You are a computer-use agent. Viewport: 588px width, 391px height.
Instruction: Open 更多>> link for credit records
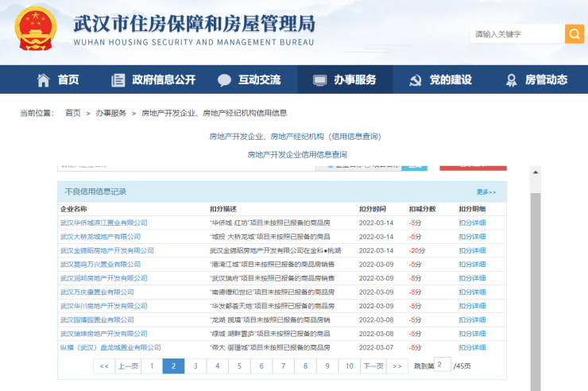coord(486,192)
